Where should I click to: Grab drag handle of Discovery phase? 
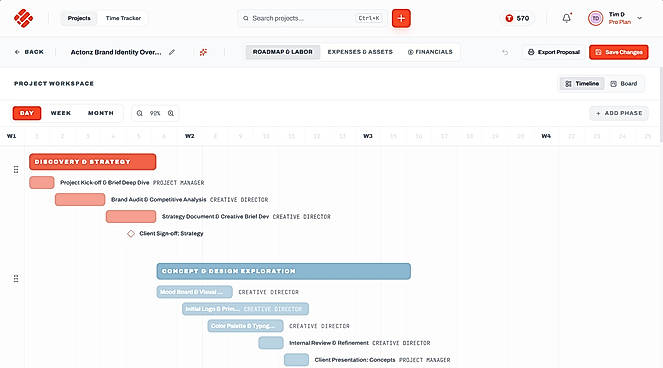(16, 170)
